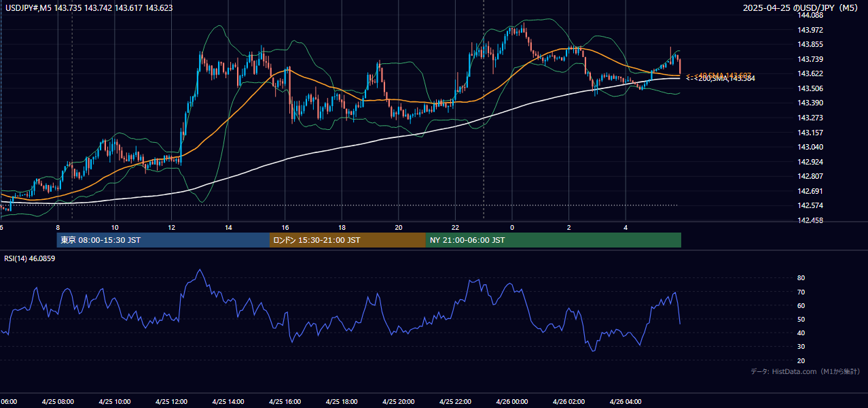Click the bottom date label 4/25 12:00
The image size is (868, 408).
171,401
